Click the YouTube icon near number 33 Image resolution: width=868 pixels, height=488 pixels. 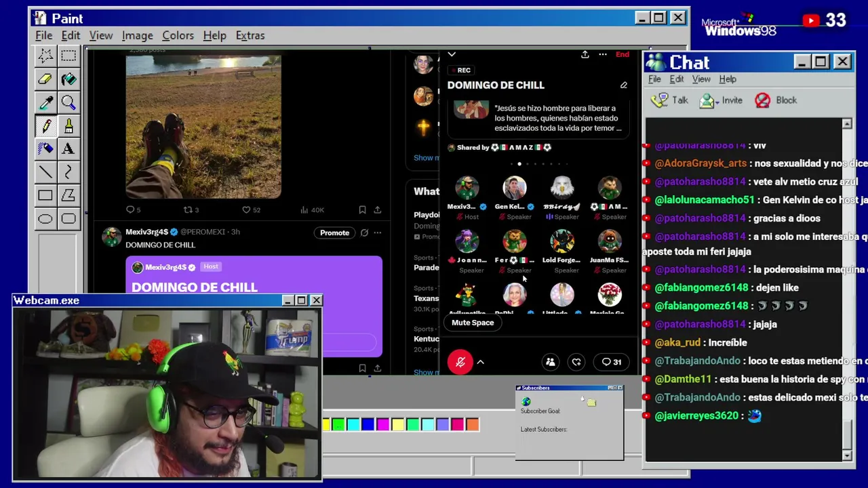pyautogui.click(x=811, y=20)
